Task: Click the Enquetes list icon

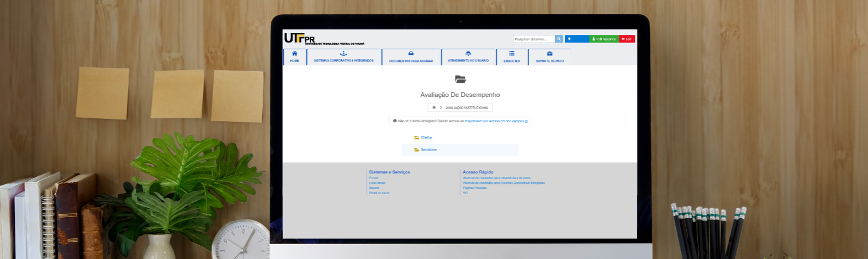Action: coord(512,53)
